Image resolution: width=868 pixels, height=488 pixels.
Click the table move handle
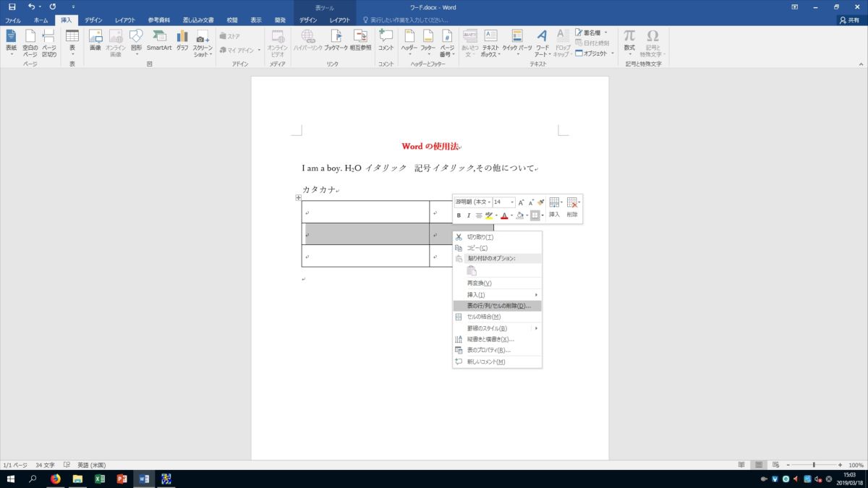298,197
